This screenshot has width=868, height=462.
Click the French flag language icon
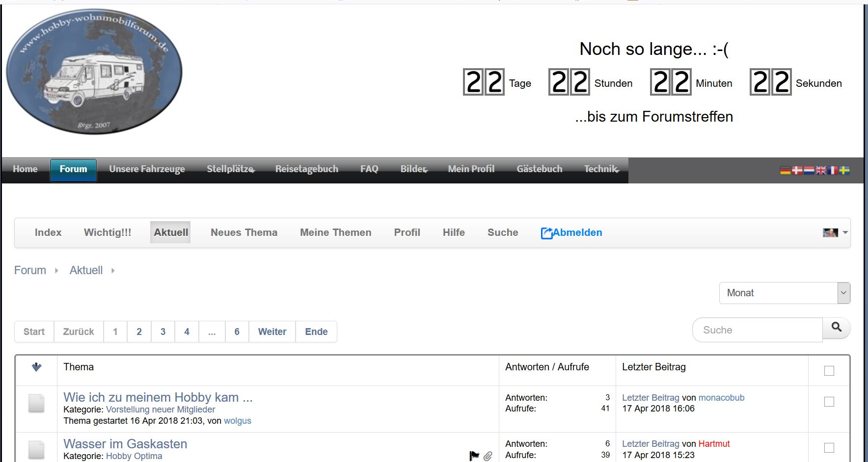pos(833,171)
